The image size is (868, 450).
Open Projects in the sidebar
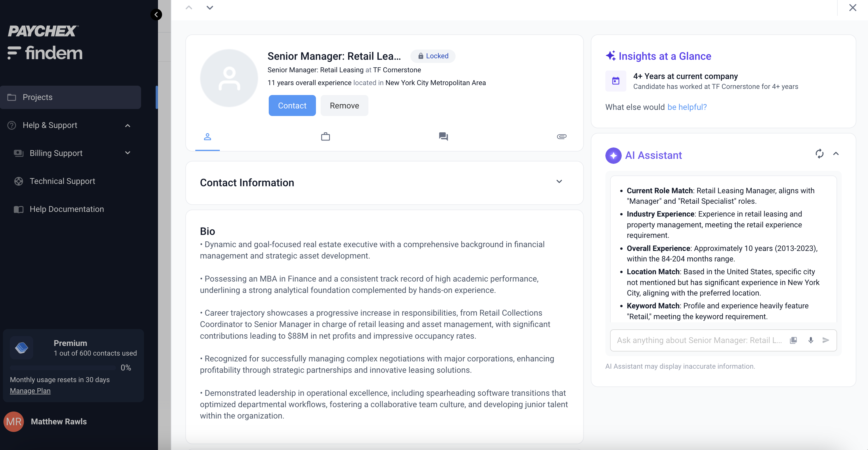[x=37, y=97]
